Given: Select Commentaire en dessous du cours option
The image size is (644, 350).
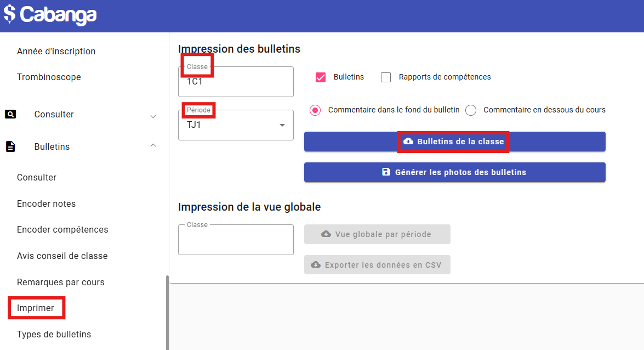Looking at the screenshot, I should pyautogui.click(x=471, y=110).
